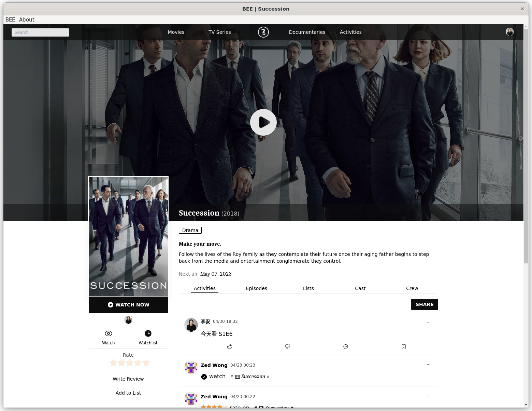Open Activities in the top navigation bar
532x411 pixels.
click(x=351, y=32)
